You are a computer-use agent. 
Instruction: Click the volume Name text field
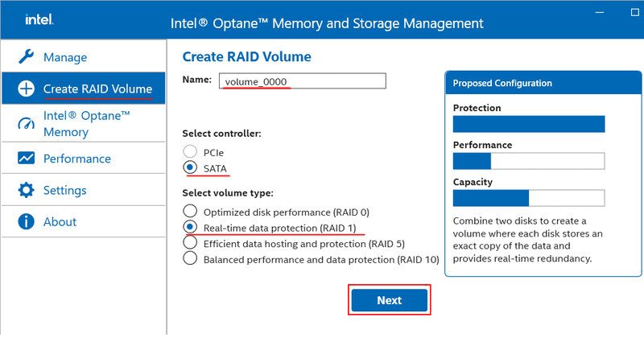click(303, 81)
